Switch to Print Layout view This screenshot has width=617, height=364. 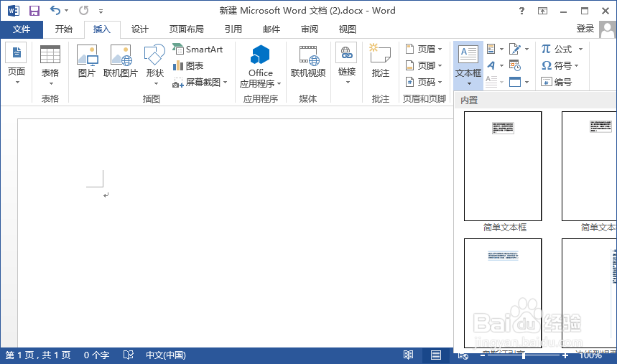coord(435,355)
